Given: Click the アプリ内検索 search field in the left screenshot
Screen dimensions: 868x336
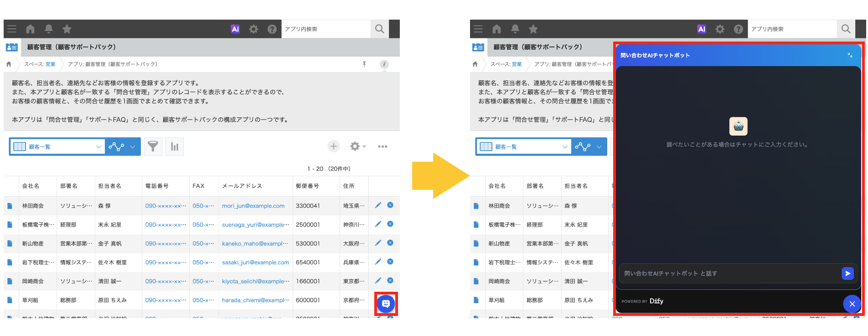Looking at the screenshot, I should [x=326, y=29].
